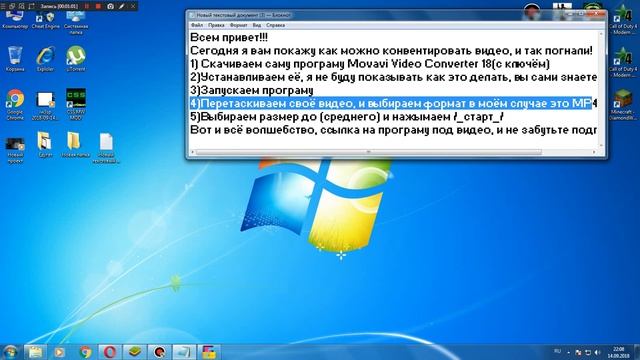This screenshot has height=360, width=640.
Task: Pause the screen recording
Action: [87, 6]
